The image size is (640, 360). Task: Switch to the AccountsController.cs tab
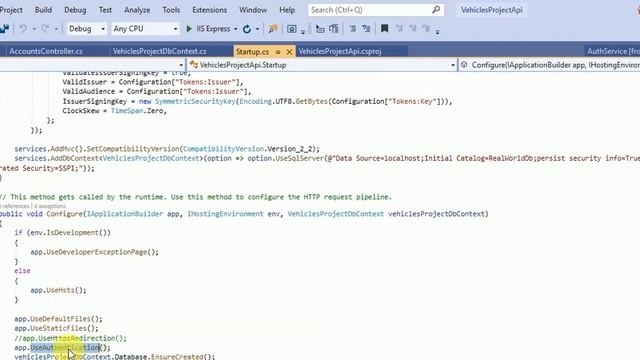tap(46, 51)
